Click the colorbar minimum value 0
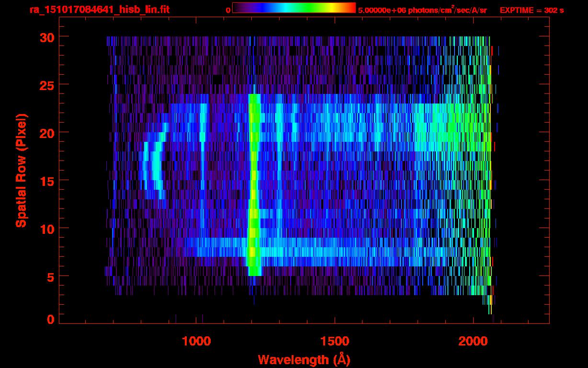Screen dimensions: 588x368 pos(227,10)
